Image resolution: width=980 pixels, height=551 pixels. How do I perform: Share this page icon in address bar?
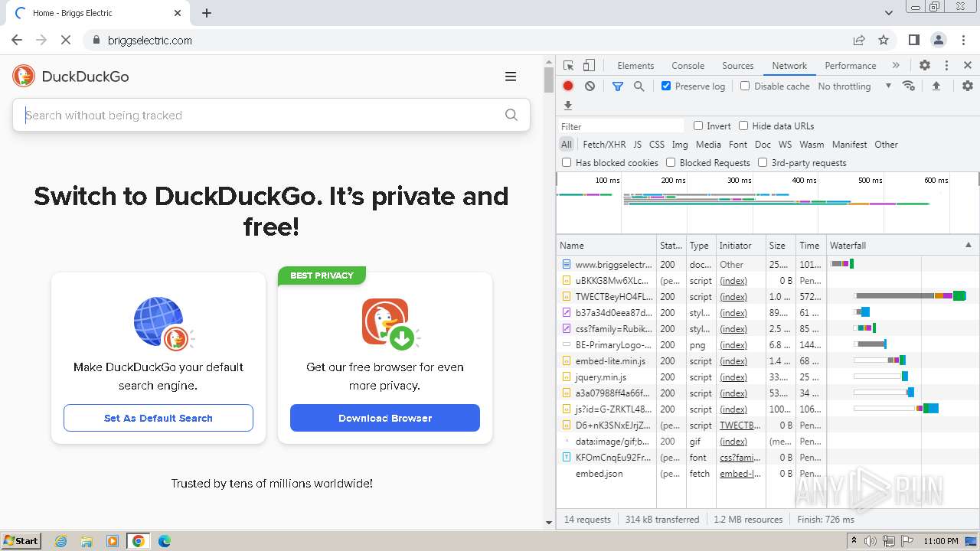[x=859, y=41]
